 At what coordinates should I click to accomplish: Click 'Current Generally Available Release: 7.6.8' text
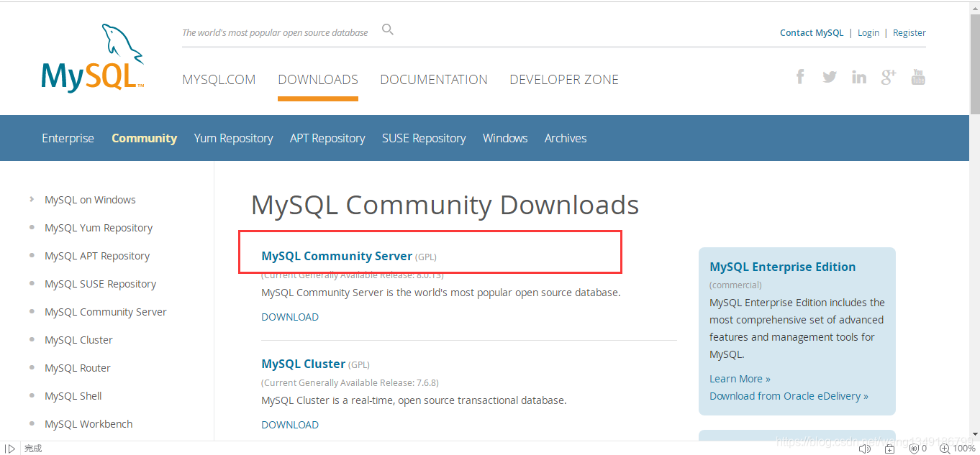350,382
